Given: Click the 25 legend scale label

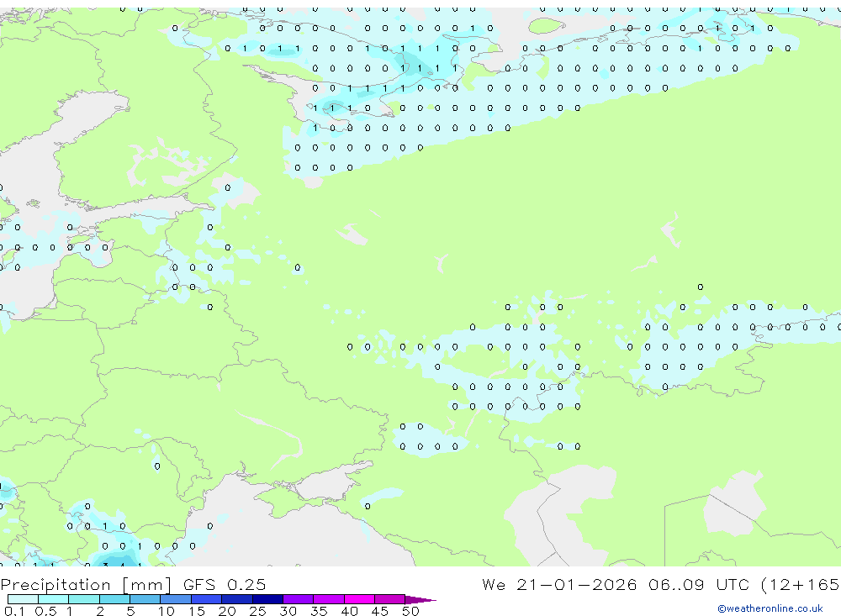Looking at the screenshot, I should click(257, 611).
